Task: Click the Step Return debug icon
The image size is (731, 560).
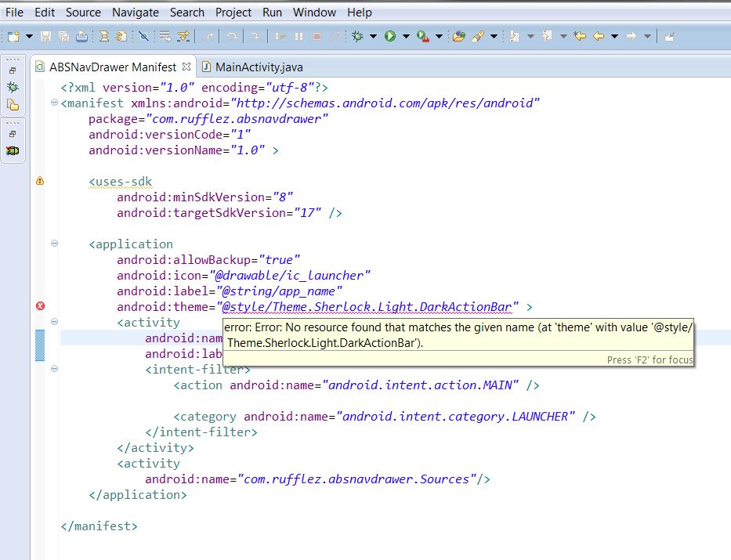Action: tap(210, 36)
